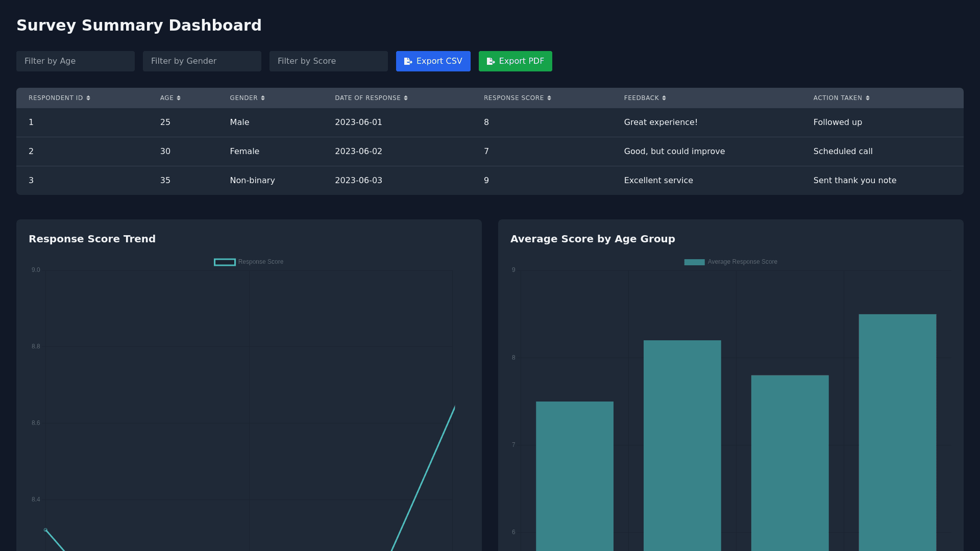
Task: Select the Non-binary respondent row
Action: point(252,181)
